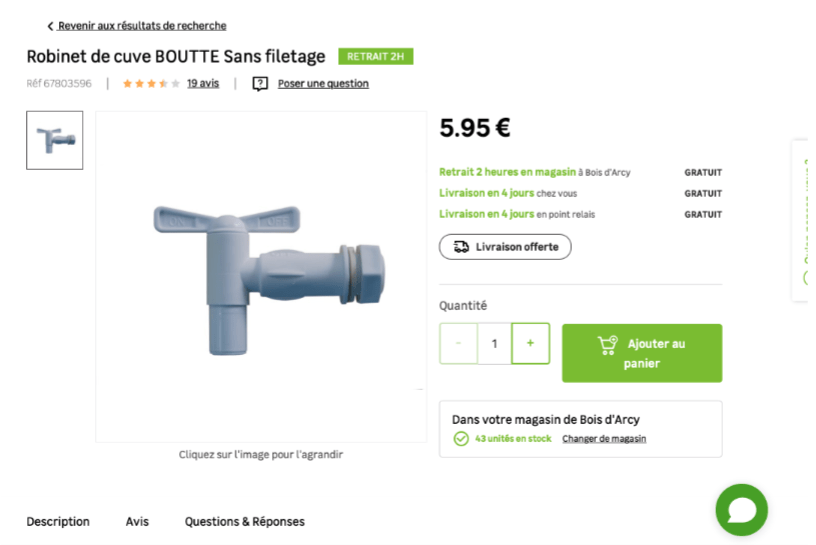Click the delivery truck icon in Livraison offerte

click(x=461, y=247)
